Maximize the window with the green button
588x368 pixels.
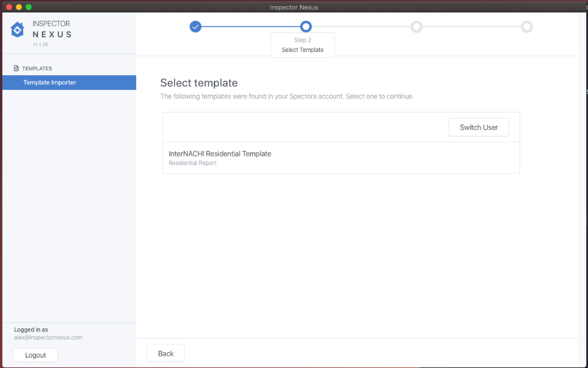pyautogui.click(x=29, y=7)
